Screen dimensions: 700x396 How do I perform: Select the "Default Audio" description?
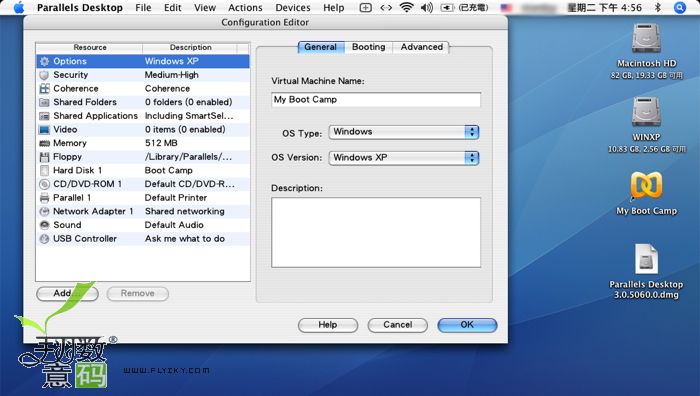[174, 225]
